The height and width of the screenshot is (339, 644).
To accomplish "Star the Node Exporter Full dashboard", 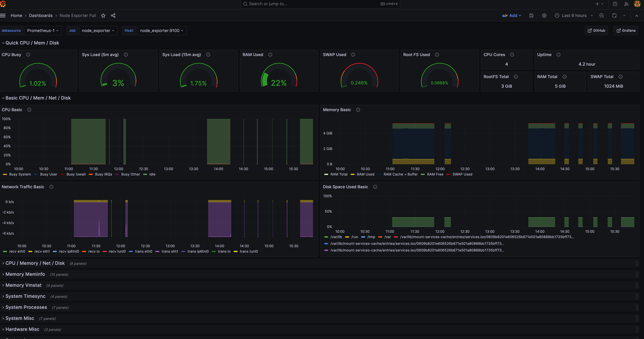I will (103, 16).
